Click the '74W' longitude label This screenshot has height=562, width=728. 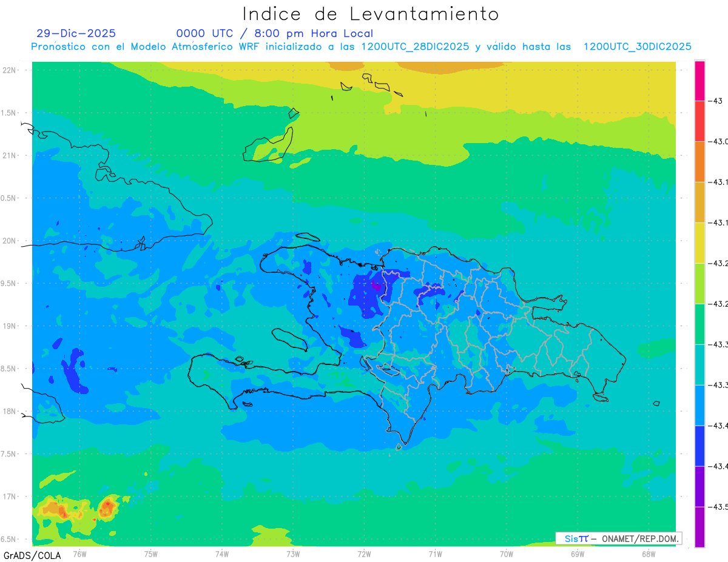pyautogui.click(x=221, y=553)
